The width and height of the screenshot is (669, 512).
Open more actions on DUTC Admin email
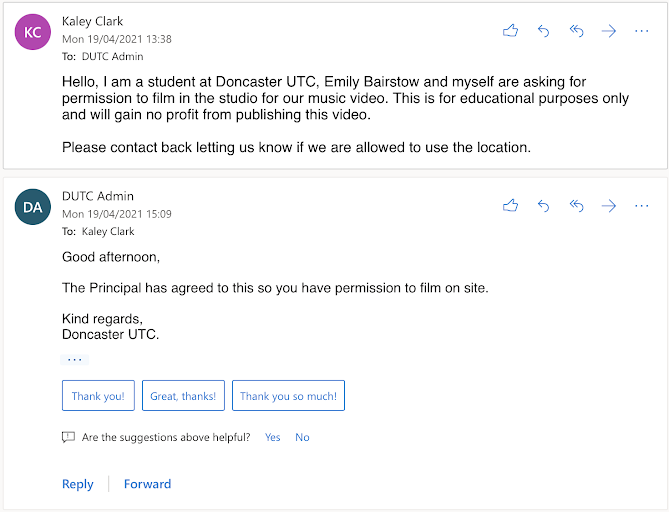(641, 205)
